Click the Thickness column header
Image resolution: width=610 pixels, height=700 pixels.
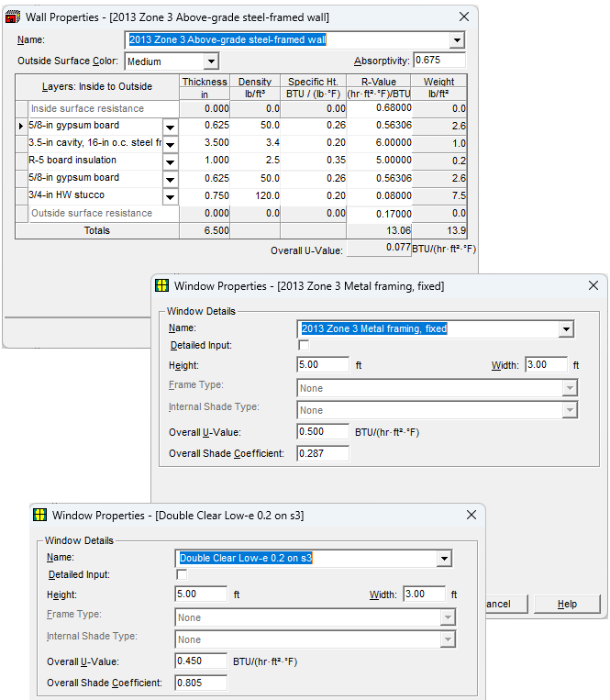click(x=205, y=82)
